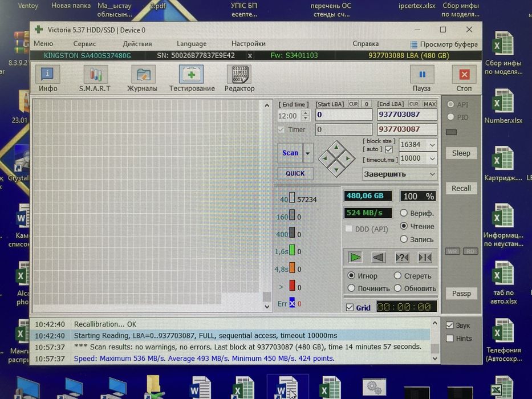Image resolution: width=532 pixels, height=399 pixels.
Task: Click the Passp button
Action: pos(461,294)
